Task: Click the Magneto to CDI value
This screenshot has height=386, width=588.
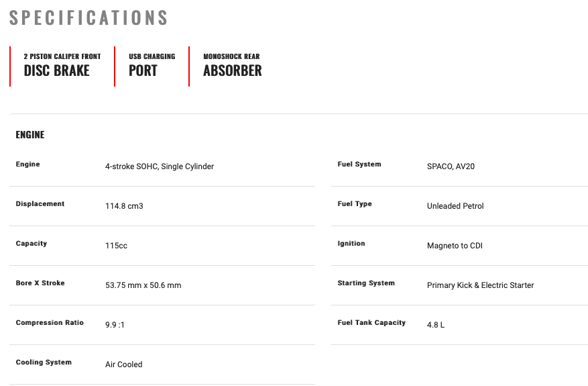Action: [x=455, y=246]
